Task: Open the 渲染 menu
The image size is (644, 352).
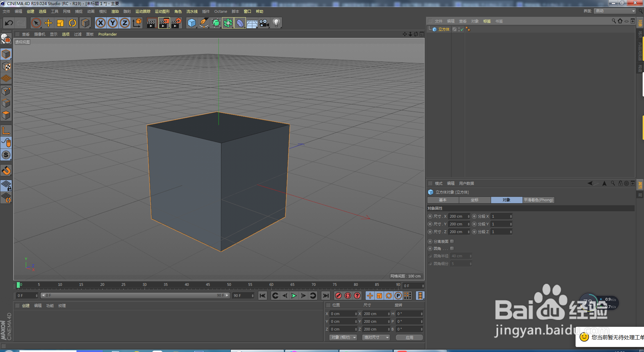Action: pos(115,11)
